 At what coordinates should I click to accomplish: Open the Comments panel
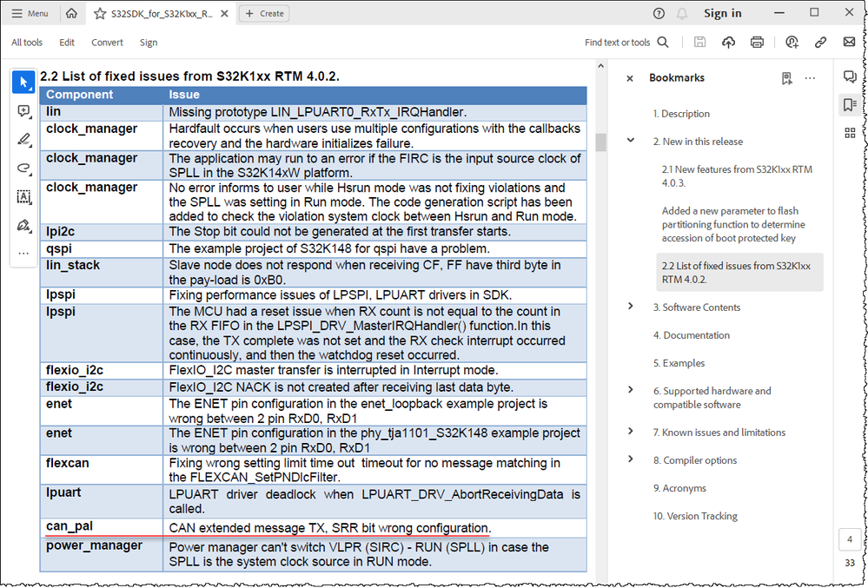coord(850,76)
